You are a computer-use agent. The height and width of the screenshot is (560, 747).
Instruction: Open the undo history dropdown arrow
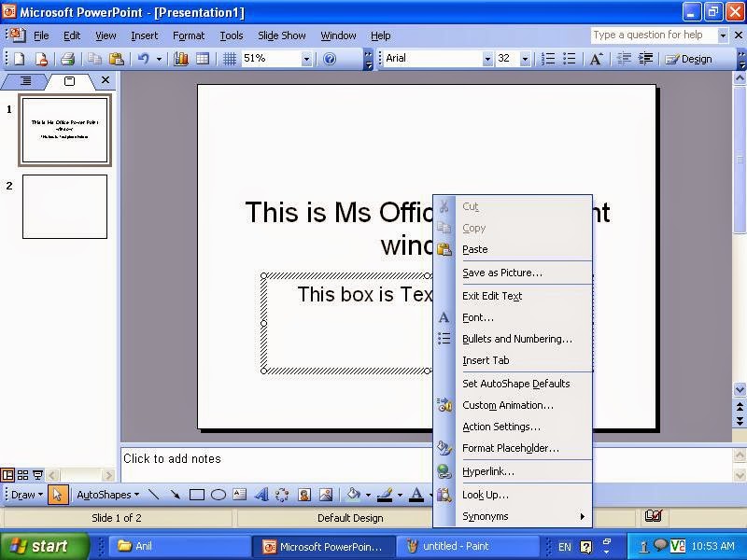coord(159,59)
